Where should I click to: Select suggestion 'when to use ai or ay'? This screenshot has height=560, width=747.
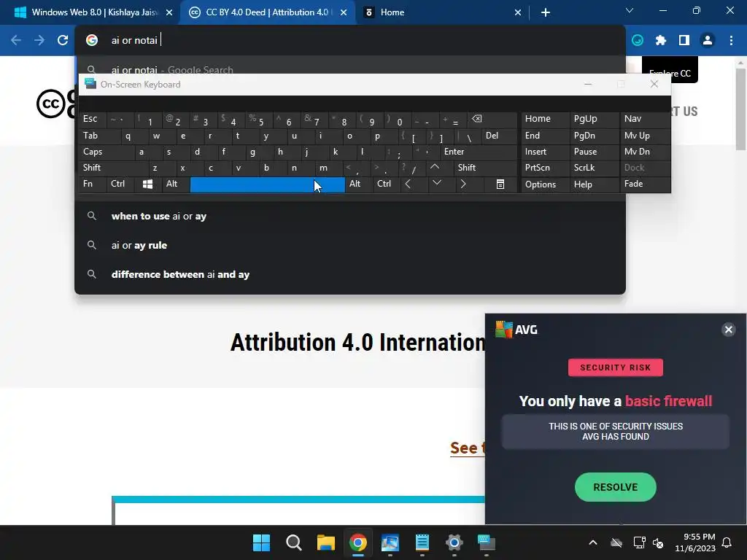(x=349, y=216)
